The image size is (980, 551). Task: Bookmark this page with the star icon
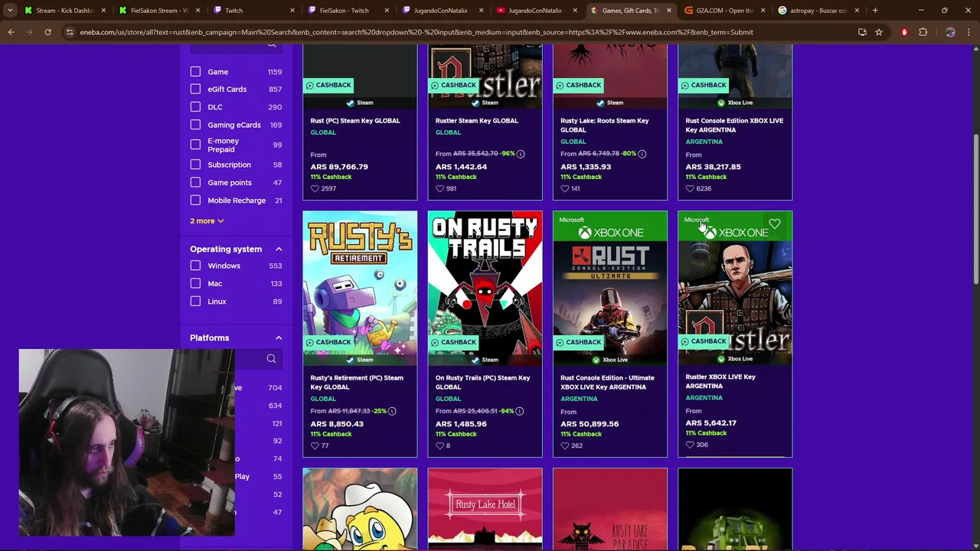[879, 32]
